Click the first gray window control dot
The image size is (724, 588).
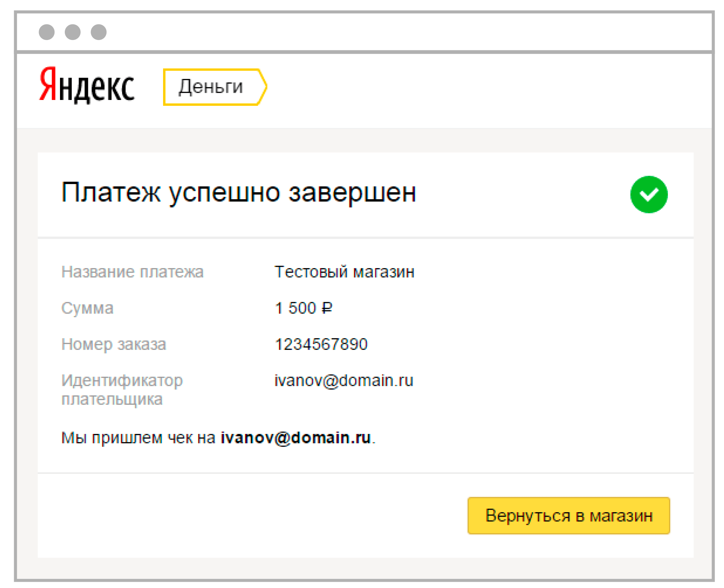tap(47, 32)
